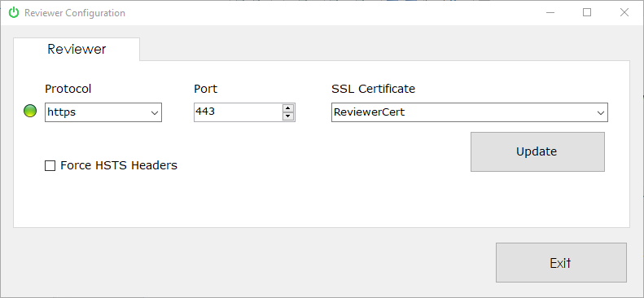Click the green status indicator beside Protocol

click(30, 111)
